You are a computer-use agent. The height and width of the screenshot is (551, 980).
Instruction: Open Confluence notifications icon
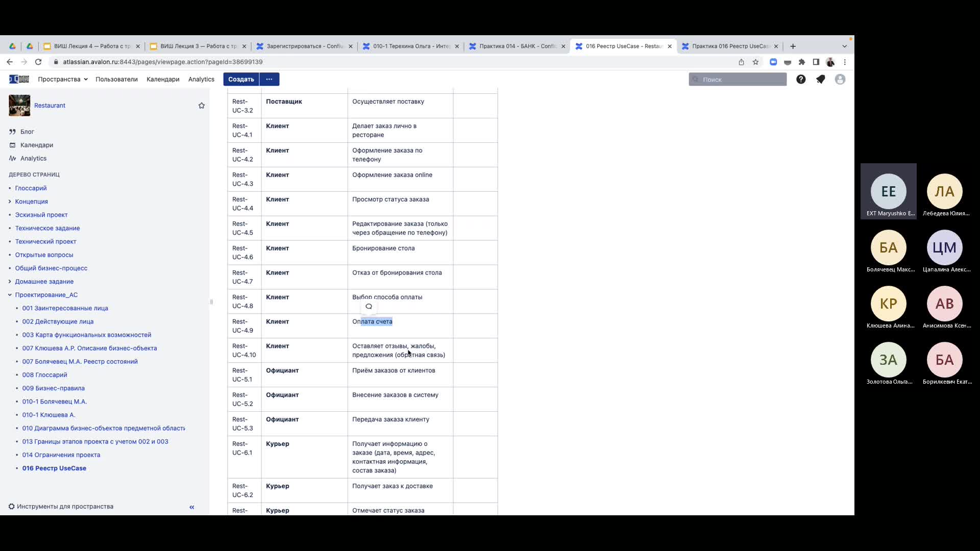pyautogui.click(x=820, y=79)
